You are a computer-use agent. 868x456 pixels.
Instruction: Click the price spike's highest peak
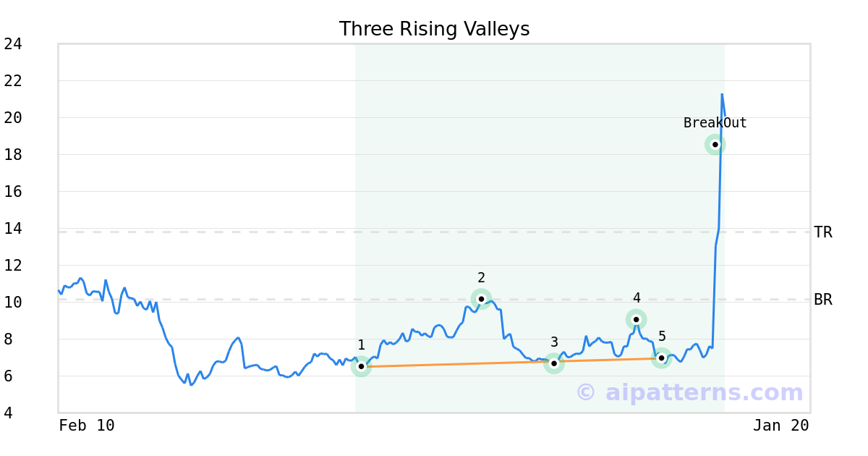[721, 94]
